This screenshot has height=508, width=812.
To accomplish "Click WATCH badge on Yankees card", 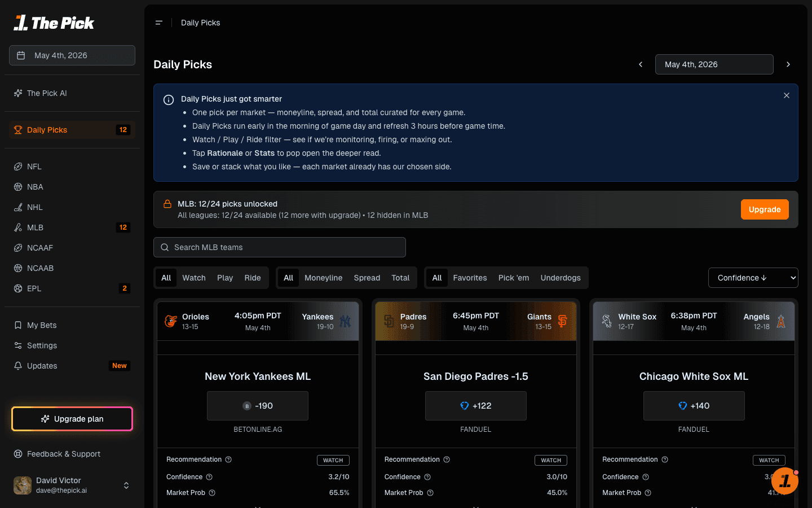I will coord(333,460).
